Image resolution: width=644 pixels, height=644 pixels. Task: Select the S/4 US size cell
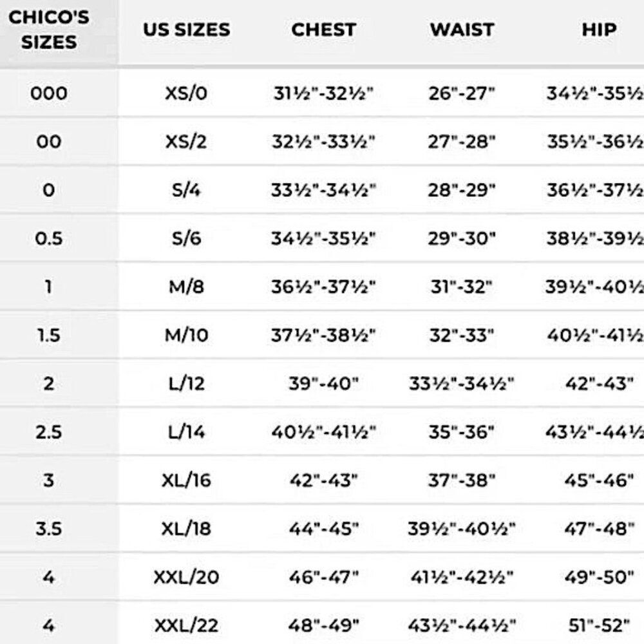point(186,190)
